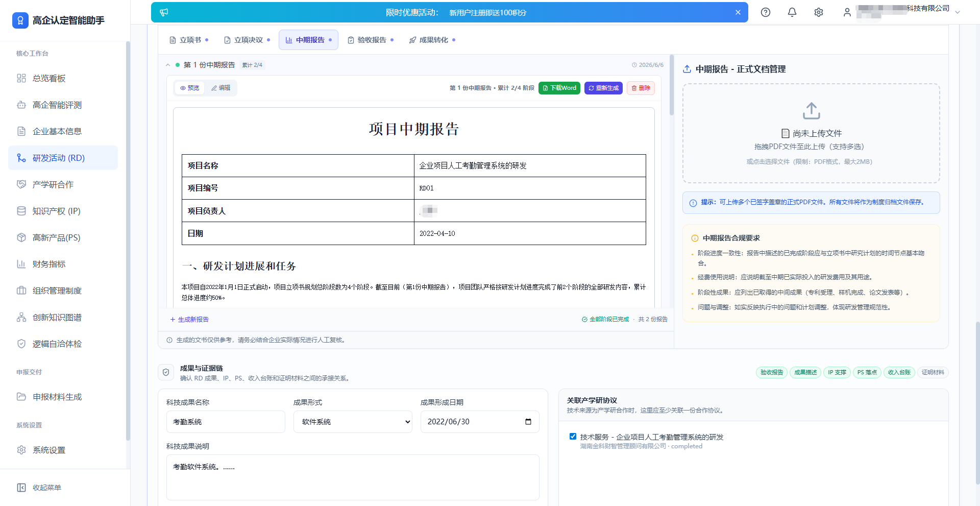Click the 成果形成日期 date field
The image size is (980, 506).
pyautogui.click(x=480, y=422)
